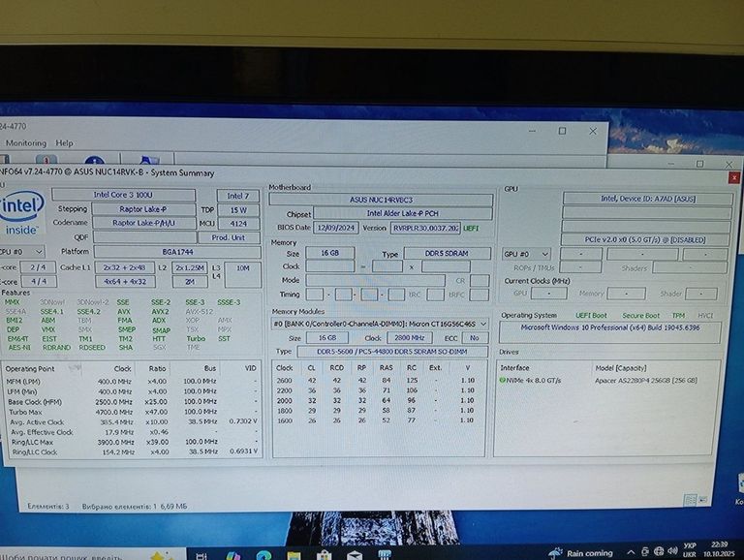This screenshot has width=744, height=560.
Task: Open the Monitoring menu
Action: point(26,142)
